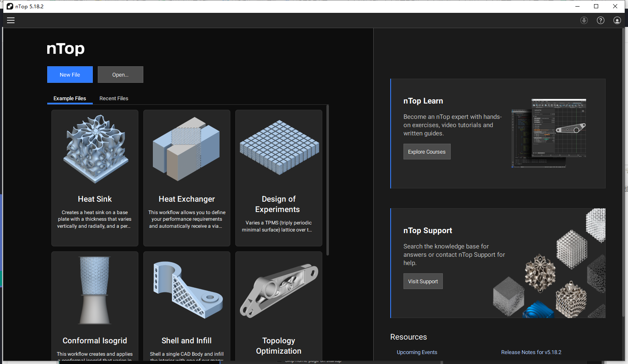The height and width of the screenshot is (364, 628).
Task: Open the hamburger menu icon
Action: pyautogui.click(x=11, y=20)
